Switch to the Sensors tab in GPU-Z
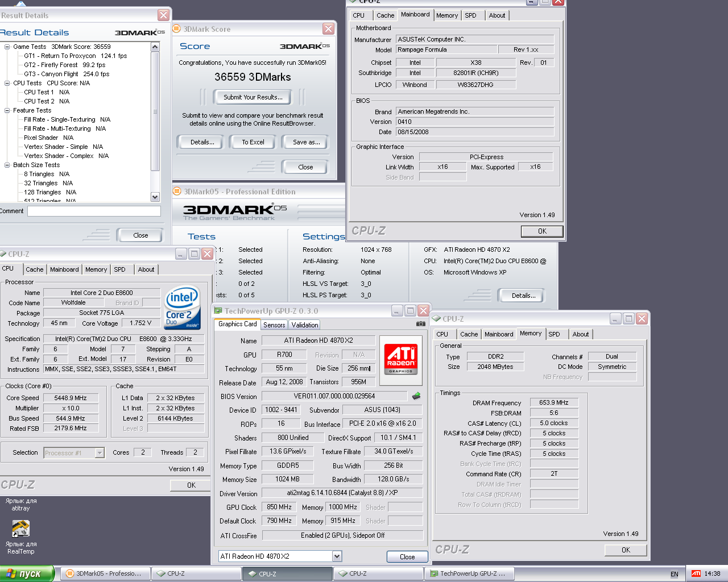 274,325
